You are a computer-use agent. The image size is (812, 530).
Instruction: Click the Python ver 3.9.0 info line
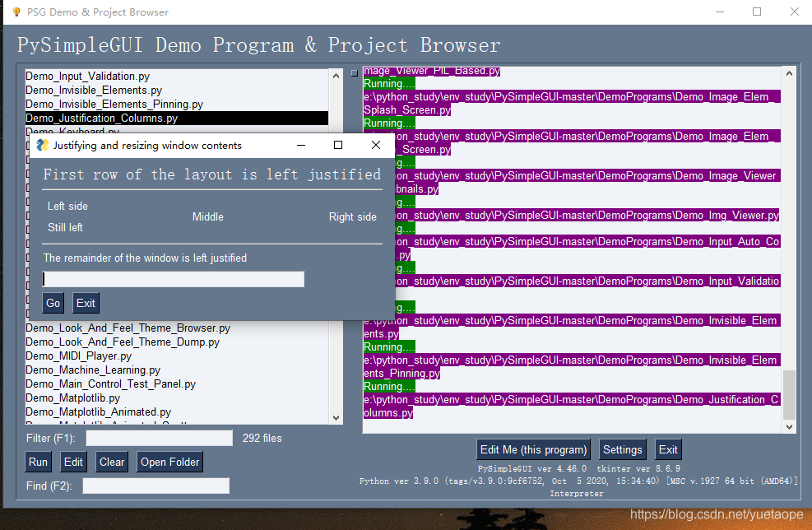(x=578, y=481)
